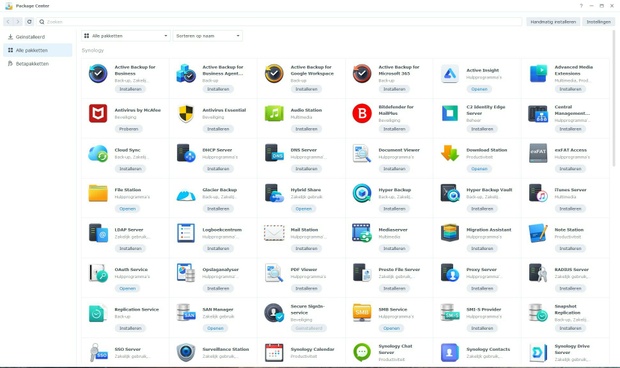The width and height of the screenshot is (620, 368).
Task: Go back using the left arrow button
Action: tap(8, 22)
